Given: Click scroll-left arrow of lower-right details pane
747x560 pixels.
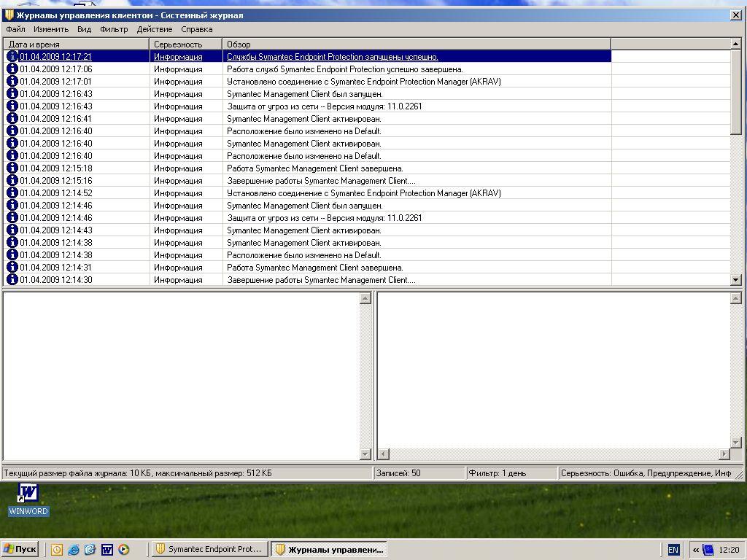Looking at the screenshot, I should click(384, 454).
